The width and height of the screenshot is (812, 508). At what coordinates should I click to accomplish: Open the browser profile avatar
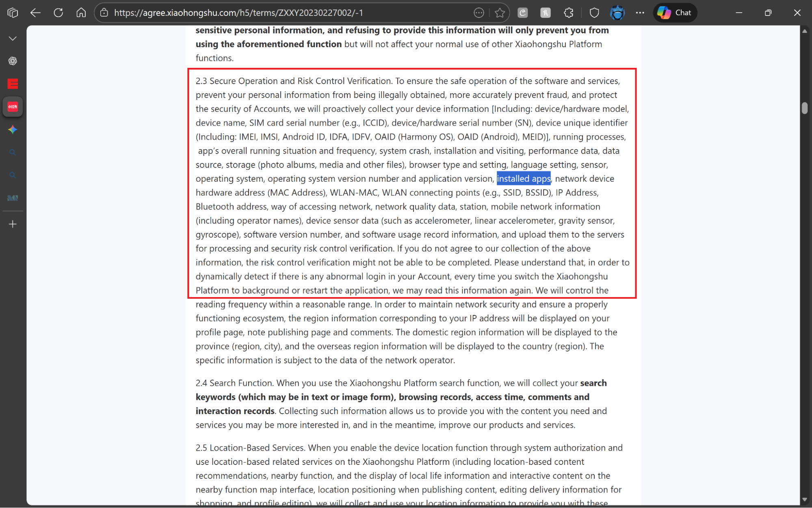(617, 13)
